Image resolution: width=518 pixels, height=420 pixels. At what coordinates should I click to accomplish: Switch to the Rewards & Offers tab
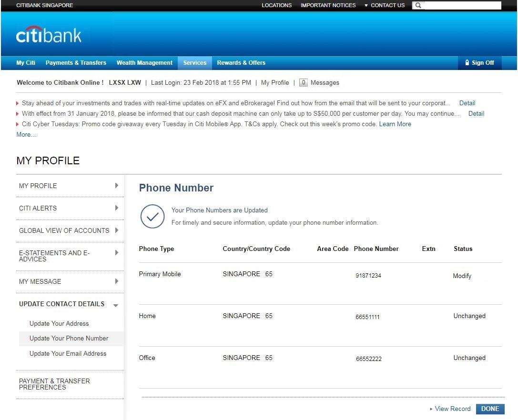pyautogui.click(x=241, y=62)
